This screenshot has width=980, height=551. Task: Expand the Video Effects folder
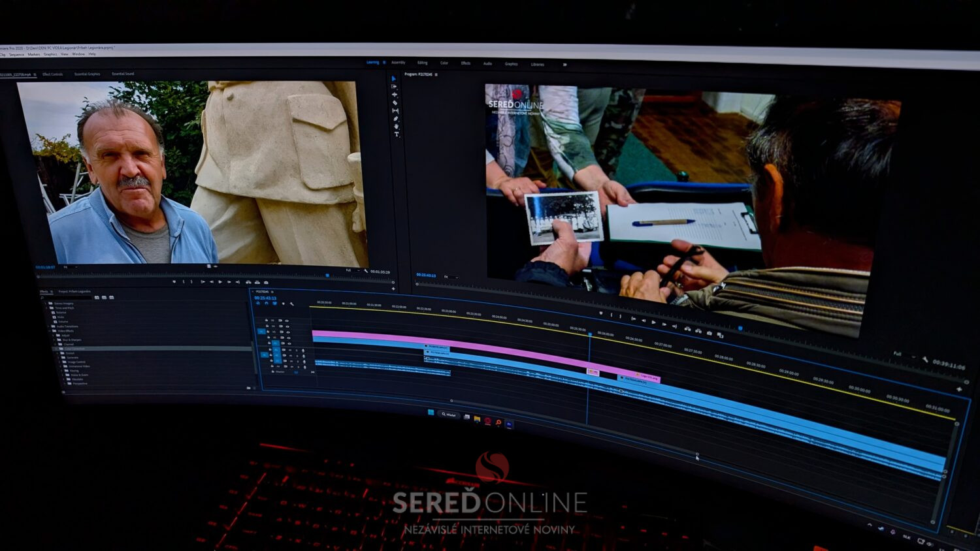click(x=50, y=331)
